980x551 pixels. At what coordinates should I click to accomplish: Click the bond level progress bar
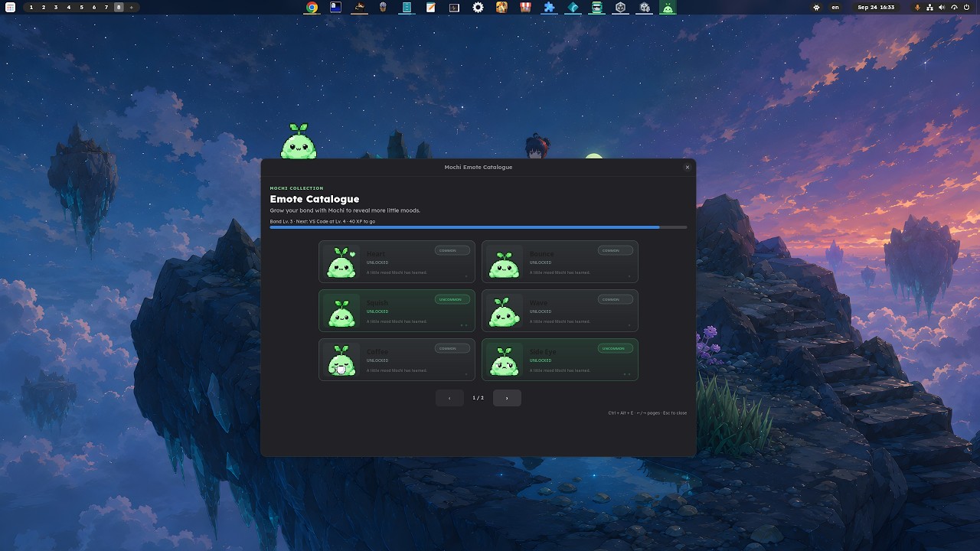point(479,227)
